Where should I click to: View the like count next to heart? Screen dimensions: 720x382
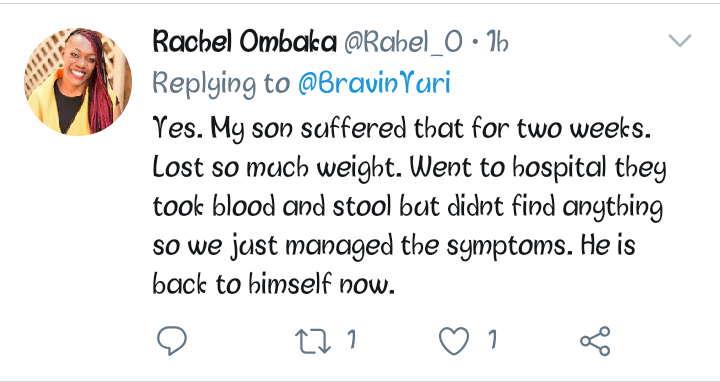coord(492,340)
